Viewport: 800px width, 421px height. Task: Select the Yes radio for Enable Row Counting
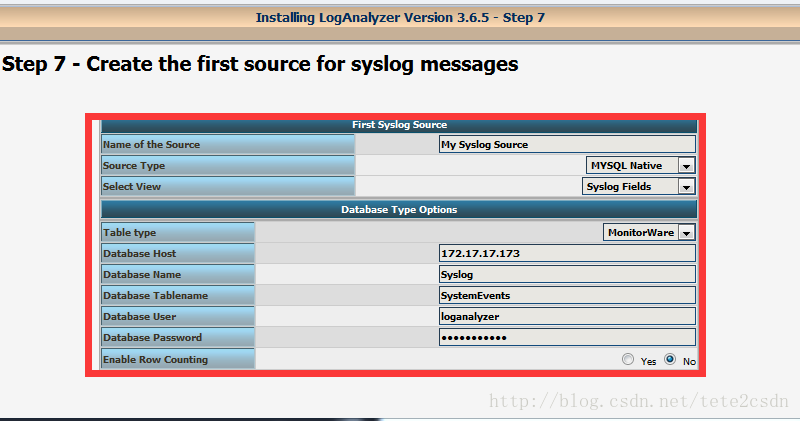tap(628, 359)
